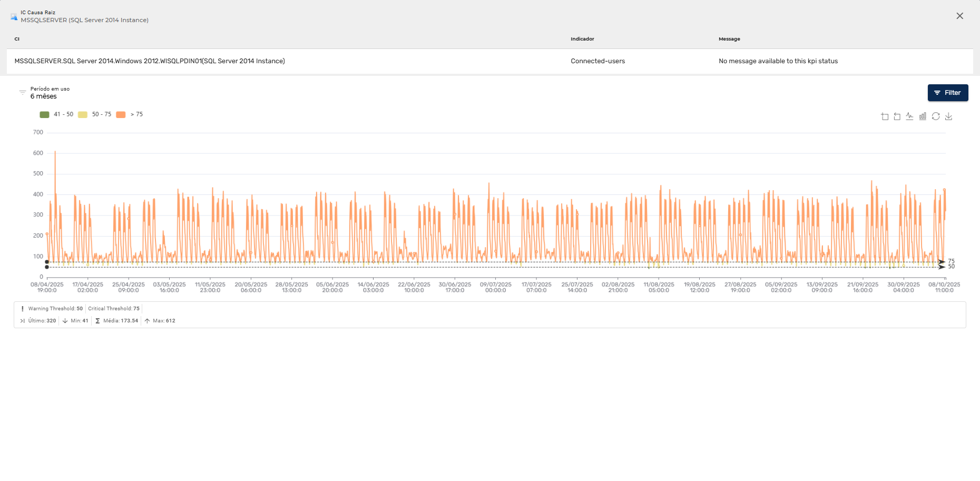Image resolution: width=980 pixels, height=481 pixels.
Task: Click the IC Causa Raiz header icon
Action: (14, 16)
